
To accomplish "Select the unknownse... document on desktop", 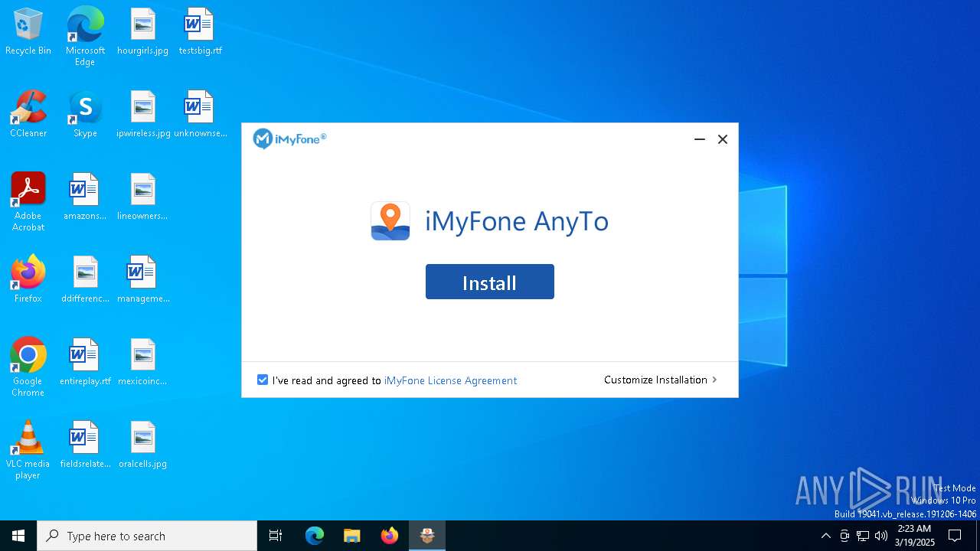I will pyautogui.click(x=200, y=115).
